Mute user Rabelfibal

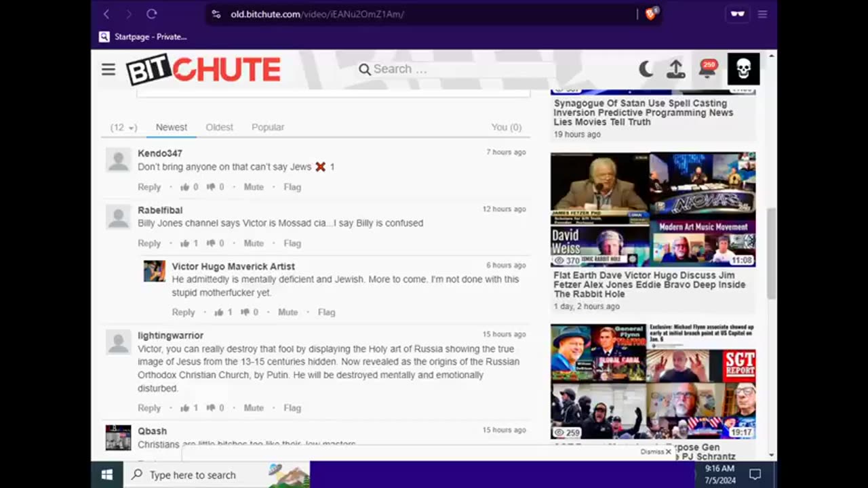[254, 243]
